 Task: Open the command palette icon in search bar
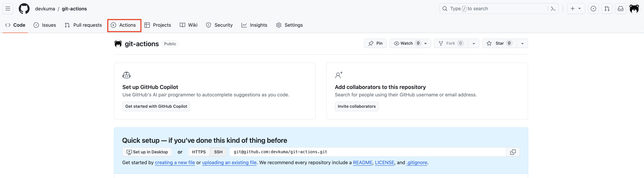(x=553, y=9)
